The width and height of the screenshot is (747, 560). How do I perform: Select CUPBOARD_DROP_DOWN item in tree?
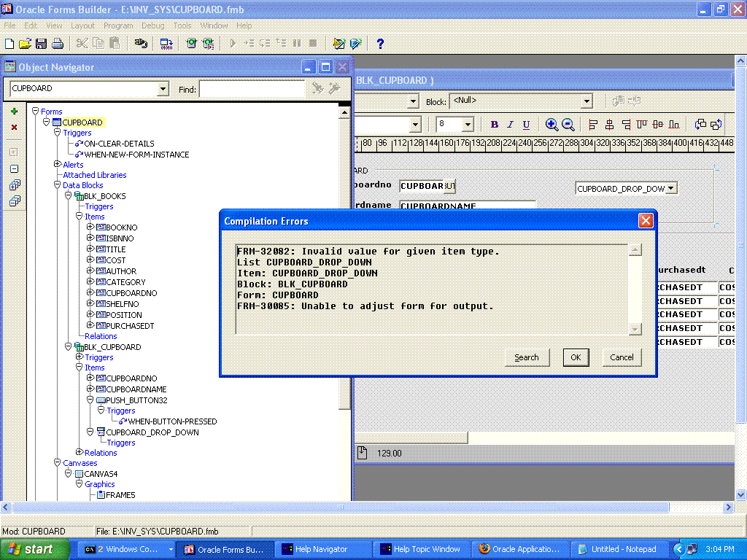click(x=152, y=432)
